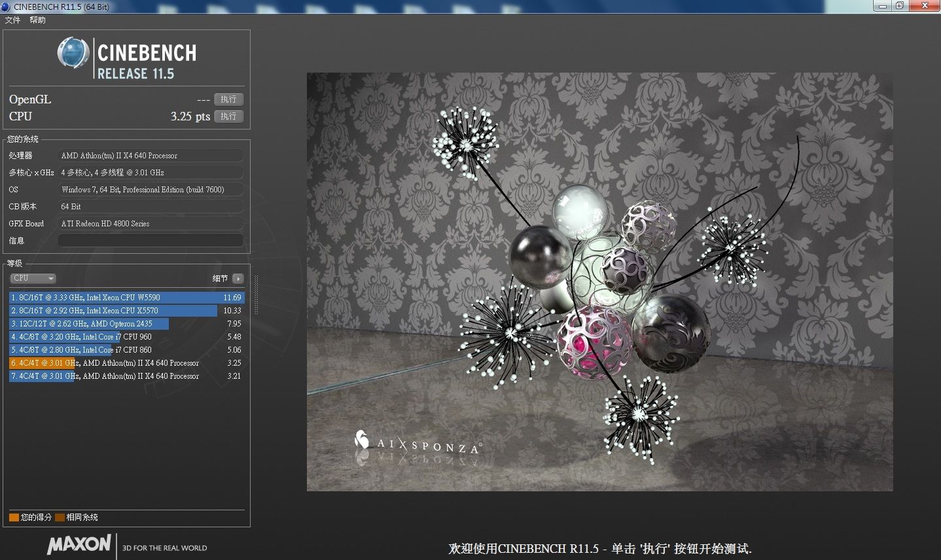The image size is (941, 560).
Task: Select the Intel Xeon CPU W5590 ranking row
Action: (x=126, y=298)
